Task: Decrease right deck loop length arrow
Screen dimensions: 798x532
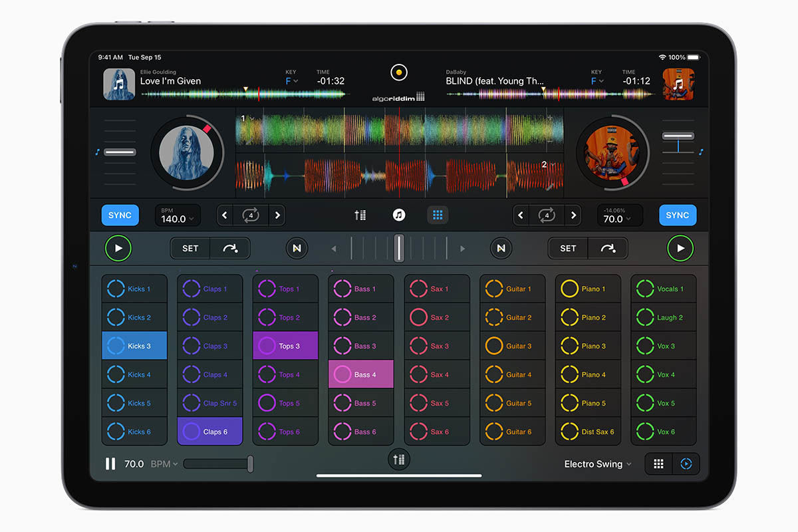Action: (x=521, y=215)
